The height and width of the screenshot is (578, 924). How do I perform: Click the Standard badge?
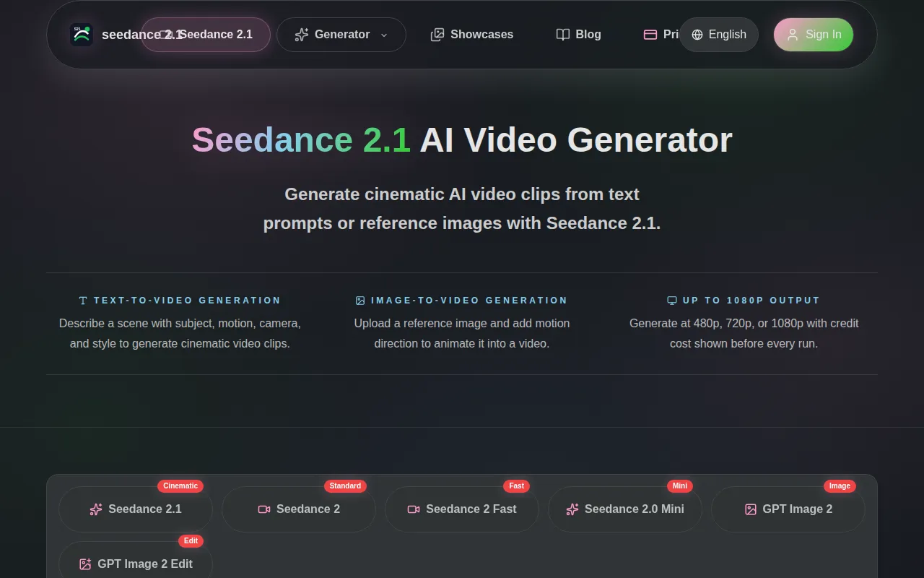345,486
